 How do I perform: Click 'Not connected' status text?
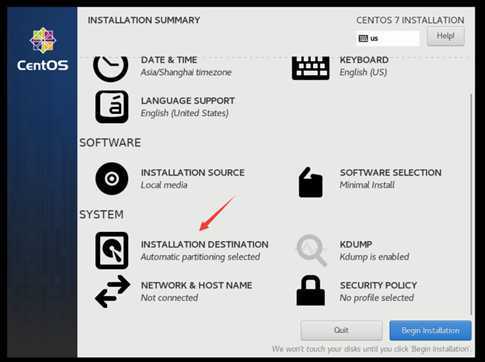pyautogui.click(x=169, y=298)
